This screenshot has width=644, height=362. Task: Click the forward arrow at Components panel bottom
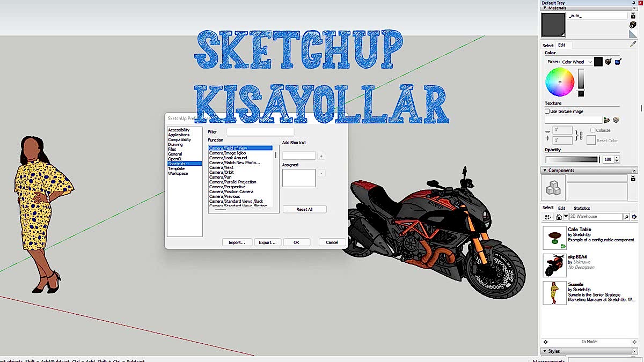point(634,342)
